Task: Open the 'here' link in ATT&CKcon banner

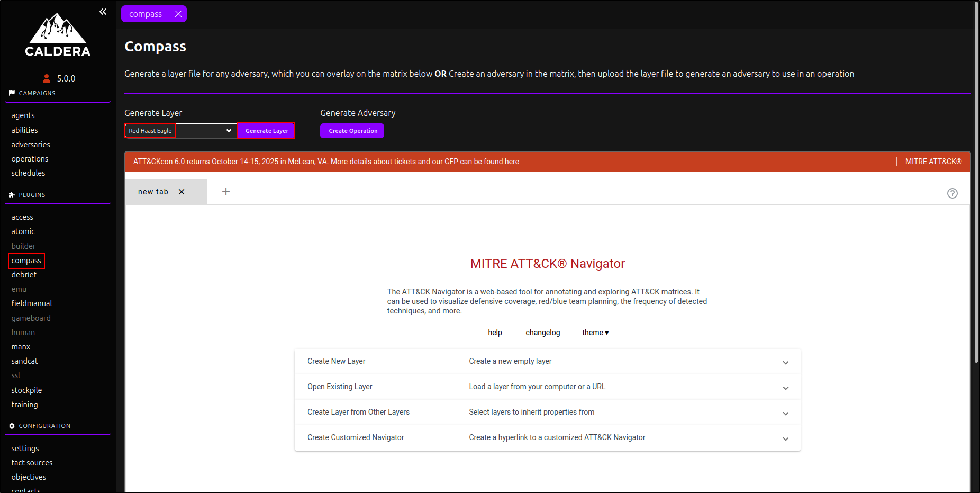Action: click(x=512, y=162)
